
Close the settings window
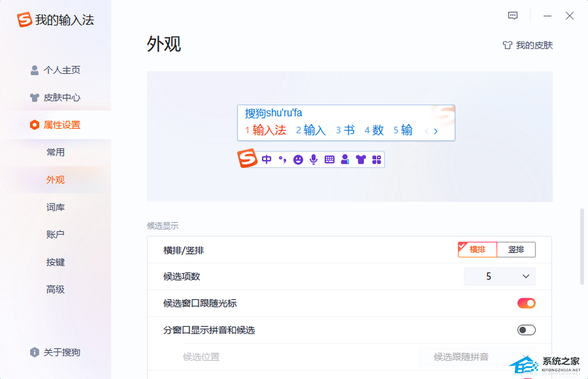[x=569, y=16]
